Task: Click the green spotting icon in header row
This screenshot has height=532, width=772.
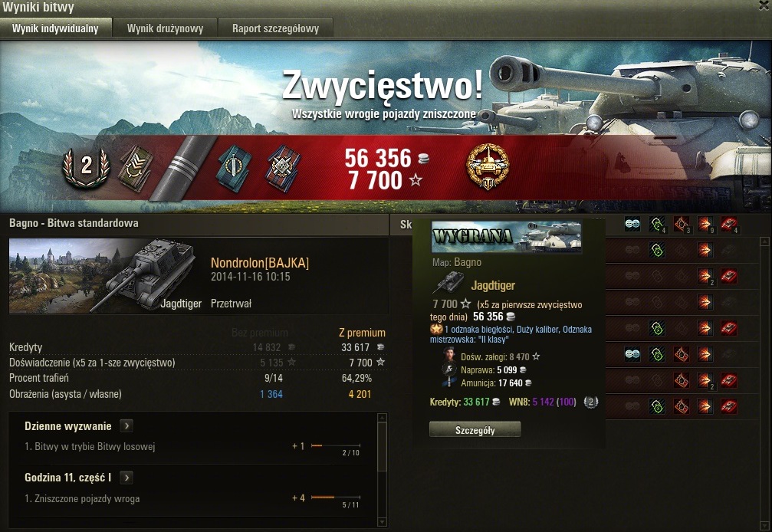Action: (x=657, y=225)
